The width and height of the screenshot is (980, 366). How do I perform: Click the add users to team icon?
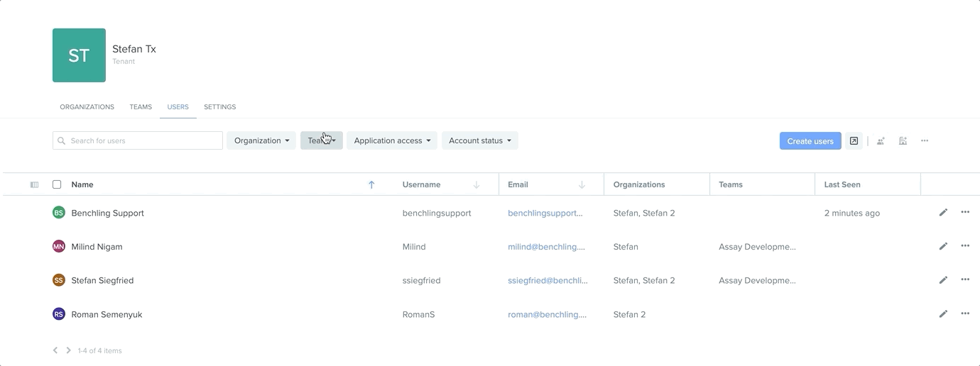coord(881,141)
